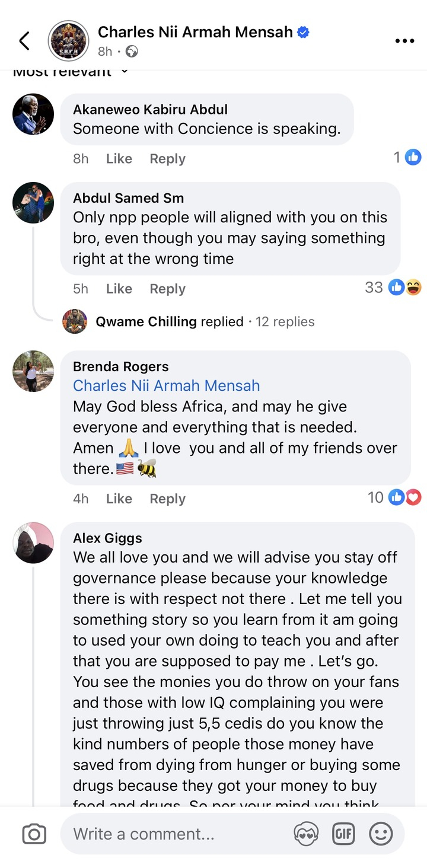This screenshot has height=868, width=427.
Task: Reply to Brenda Rogers' comment
Action: tap(167, 499)
